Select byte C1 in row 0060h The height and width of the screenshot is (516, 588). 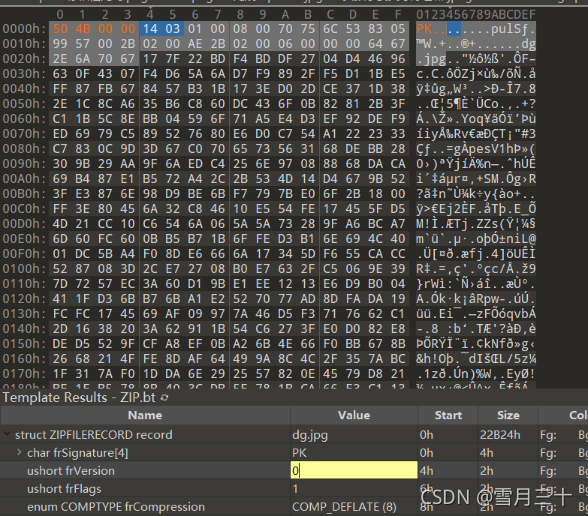(x=60, y=119)
